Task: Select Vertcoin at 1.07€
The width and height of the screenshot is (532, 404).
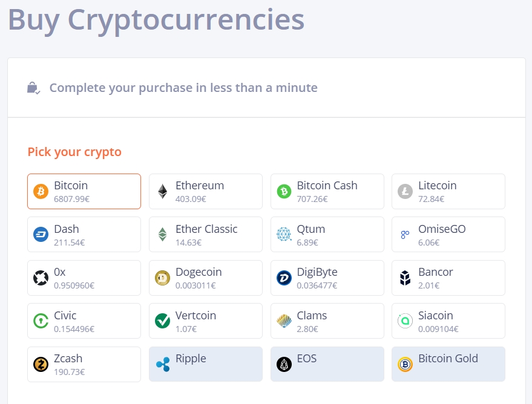Action: [x=206, y=321]
